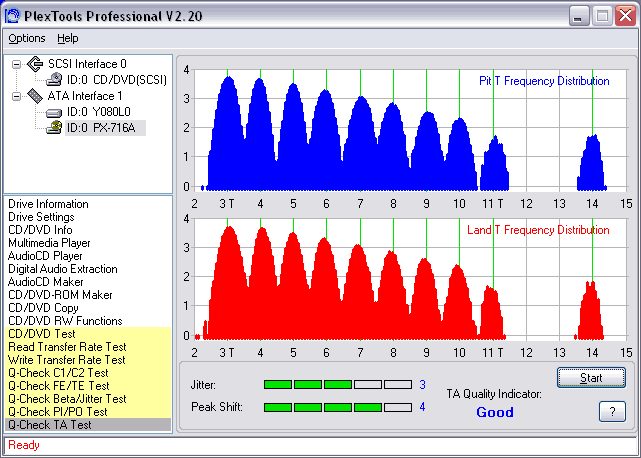Open the Options menu
This screenshot has width=641, height=458.
(x=27, y=38)
